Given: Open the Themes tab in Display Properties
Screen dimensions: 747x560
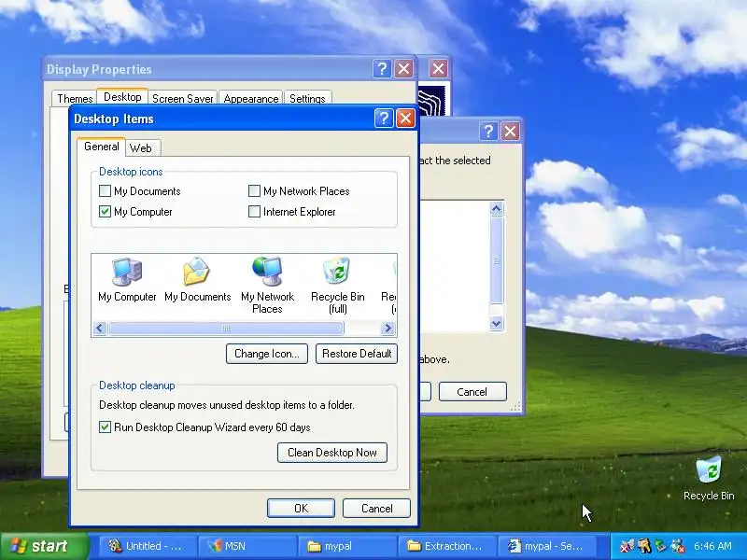Looking at the screenshot, I should pyautogui.click(x=75, y=99).
